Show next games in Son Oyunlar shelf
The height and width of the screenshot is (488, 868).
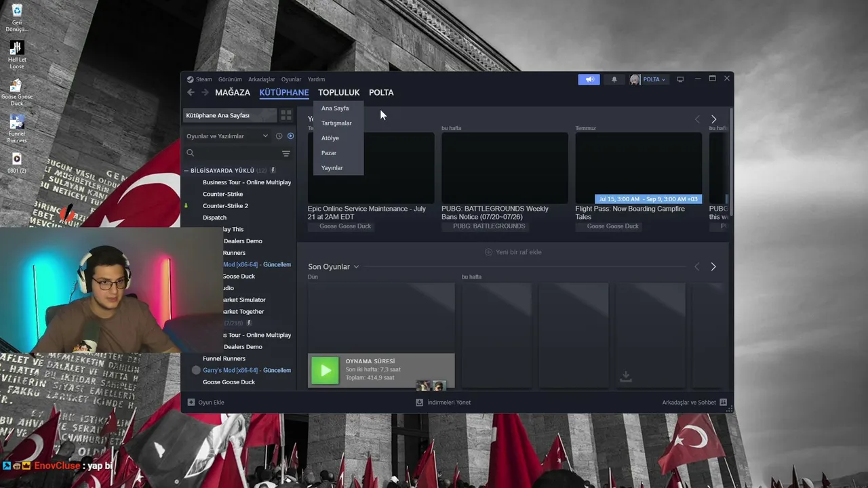coord(713,267)
